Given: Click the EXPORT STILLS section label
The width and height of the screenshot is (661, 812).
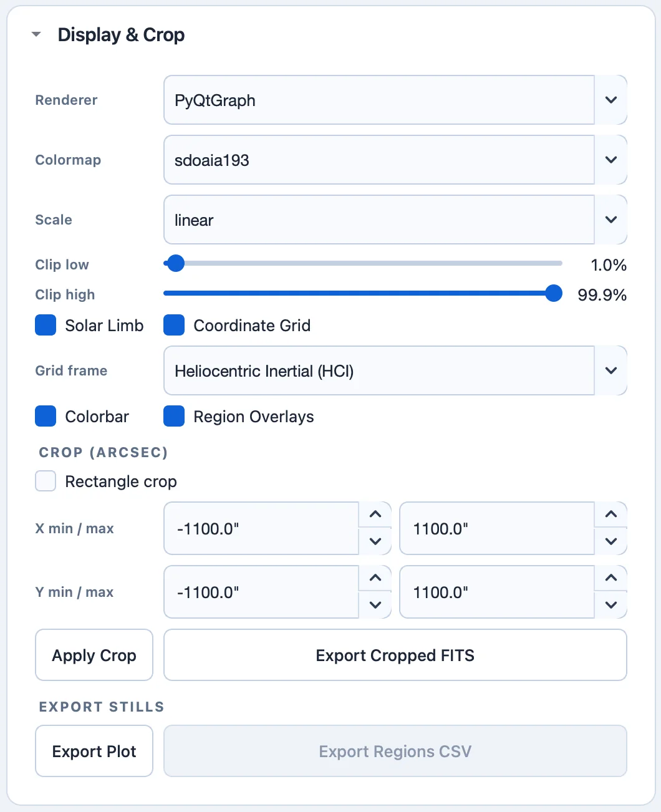Looking at the screenshot, I should [102, 707].
